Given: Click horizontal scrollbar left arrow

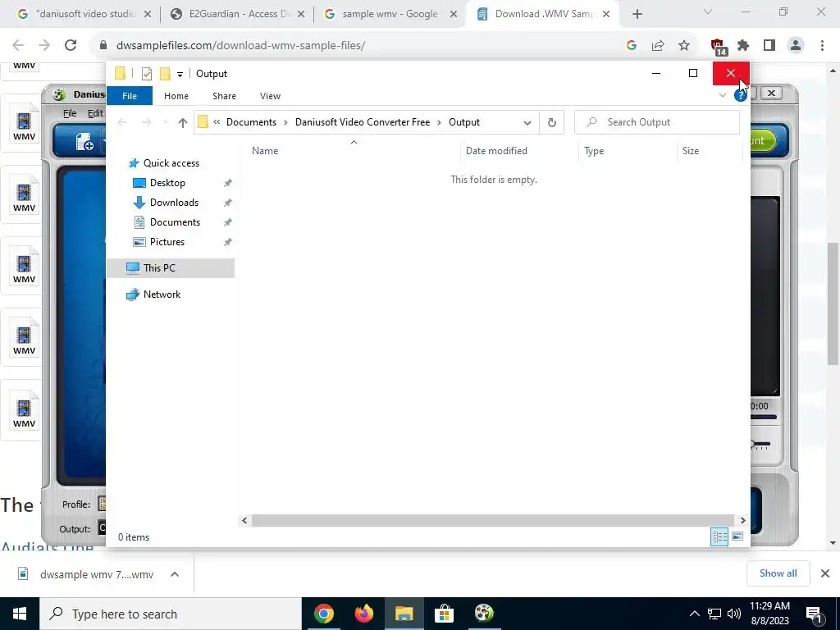Looking at the screenshot, I should (244, 520).
